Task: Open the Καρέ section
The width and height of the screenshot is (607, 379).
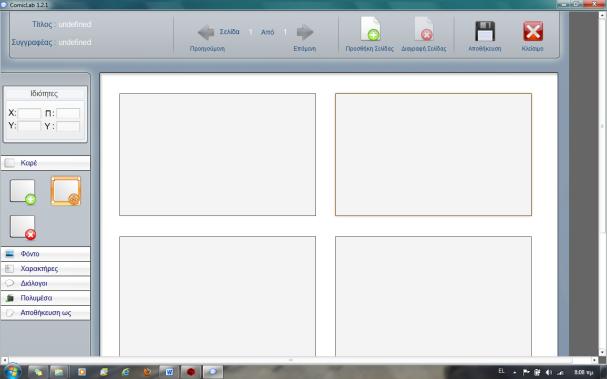Action: 46,163
